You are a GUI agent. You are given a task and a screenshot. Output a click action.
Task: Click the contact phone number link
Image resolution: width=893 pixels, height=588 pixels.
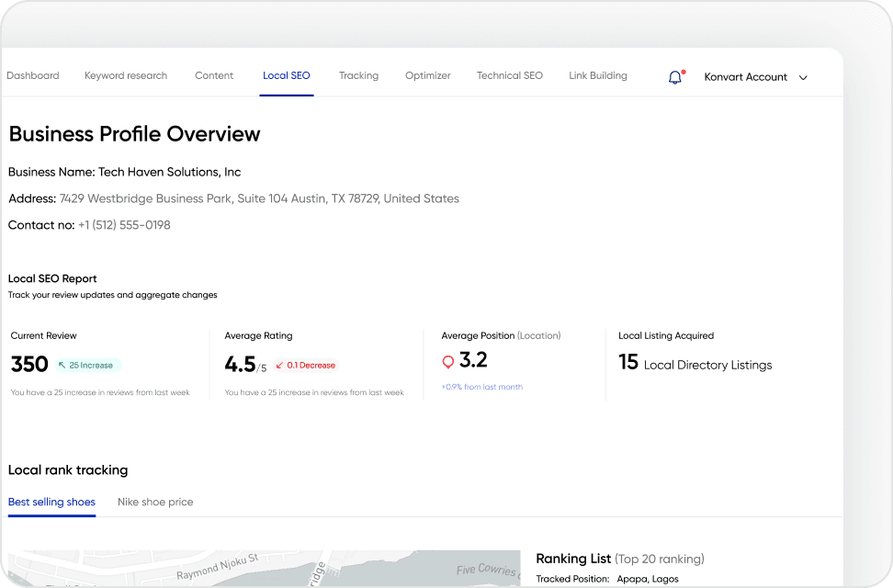[x=125, y=225]
